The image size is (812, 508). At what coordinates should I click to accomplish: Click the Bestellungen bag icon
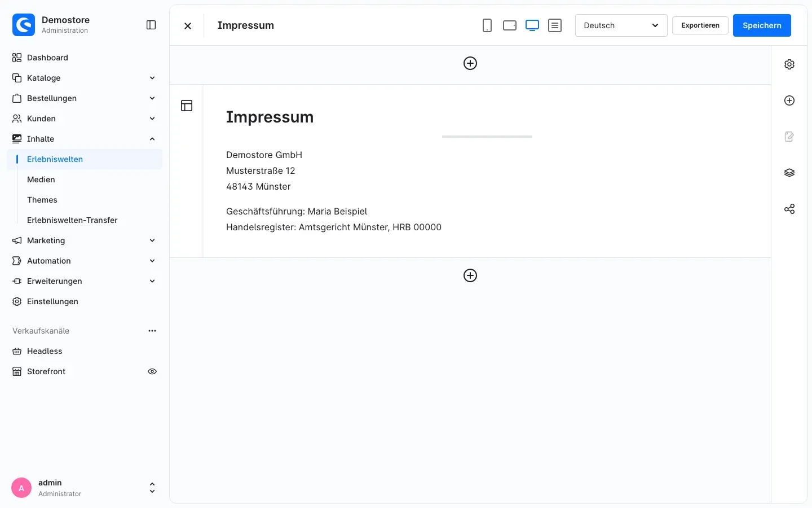[17, 98]
